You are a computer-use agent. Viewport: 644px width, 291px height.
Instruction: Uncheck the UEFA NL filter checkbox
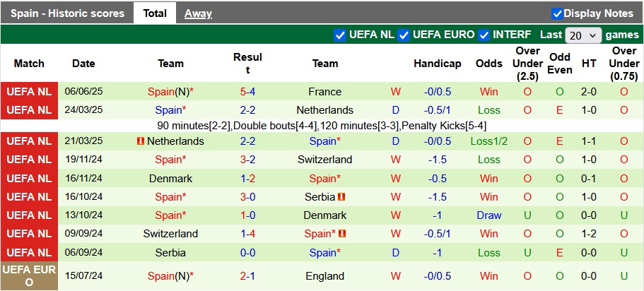tap(340, 35)
